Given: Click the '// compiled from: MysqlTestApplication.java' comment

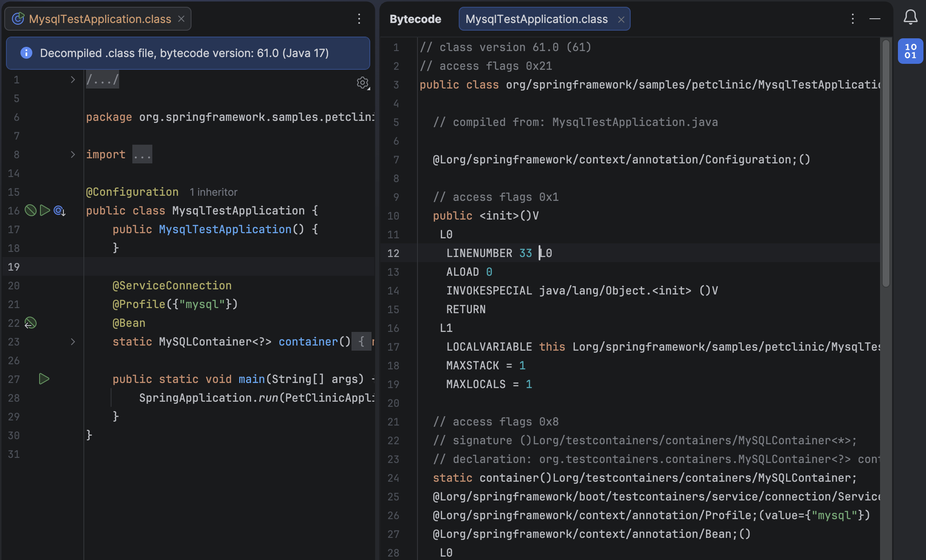Looking at the screenshot, I should pyautogui.click(x=575, y=122).
